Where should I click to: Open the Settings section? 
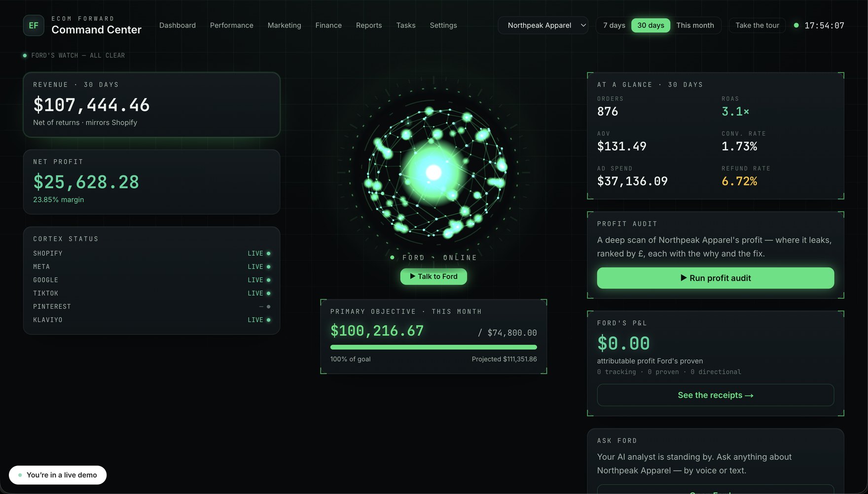point(443,25)
